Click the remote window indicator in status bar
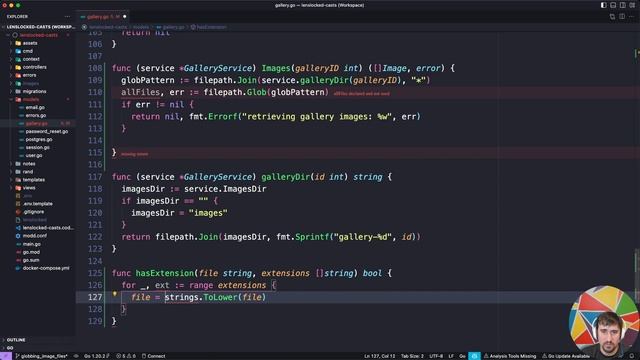The height and width of the screenshot is (360, 640). (x=6, y=356)
